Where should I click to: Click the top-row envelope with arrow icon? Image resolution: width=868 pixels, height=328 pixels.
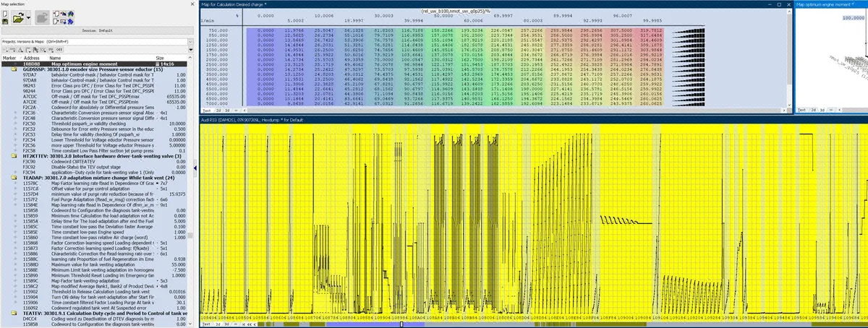(64, 14)
